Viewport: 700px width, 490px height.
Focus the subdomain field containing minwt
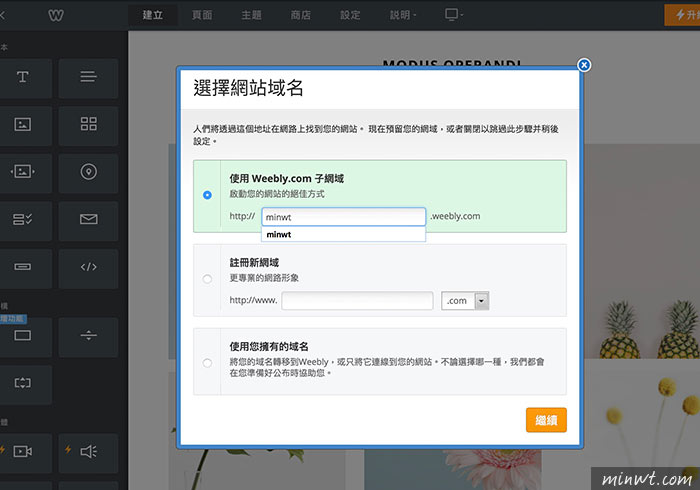343,217
